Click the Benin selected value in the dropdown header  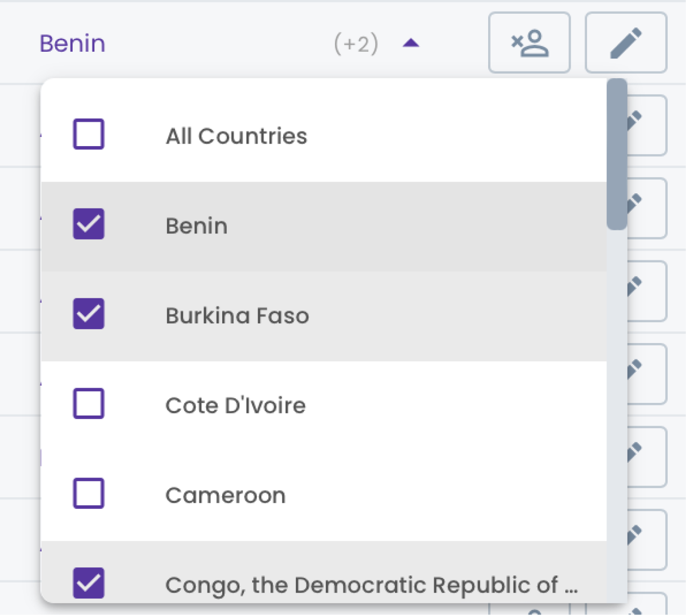pyautogui.click(x=73, y=44)
